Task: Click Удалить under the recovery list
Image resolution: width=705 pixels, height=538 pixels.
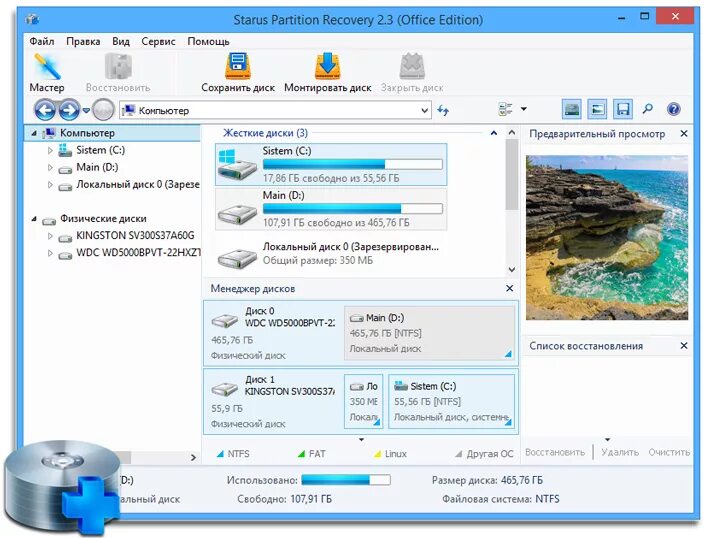Action: (x=620, y=452)
